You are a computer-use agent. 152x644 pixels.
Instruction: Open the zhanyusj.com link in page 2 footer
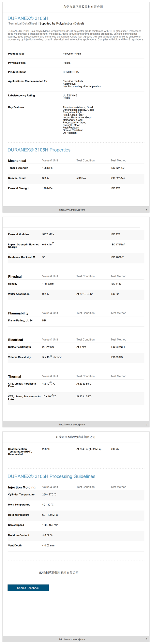(72, 424)
